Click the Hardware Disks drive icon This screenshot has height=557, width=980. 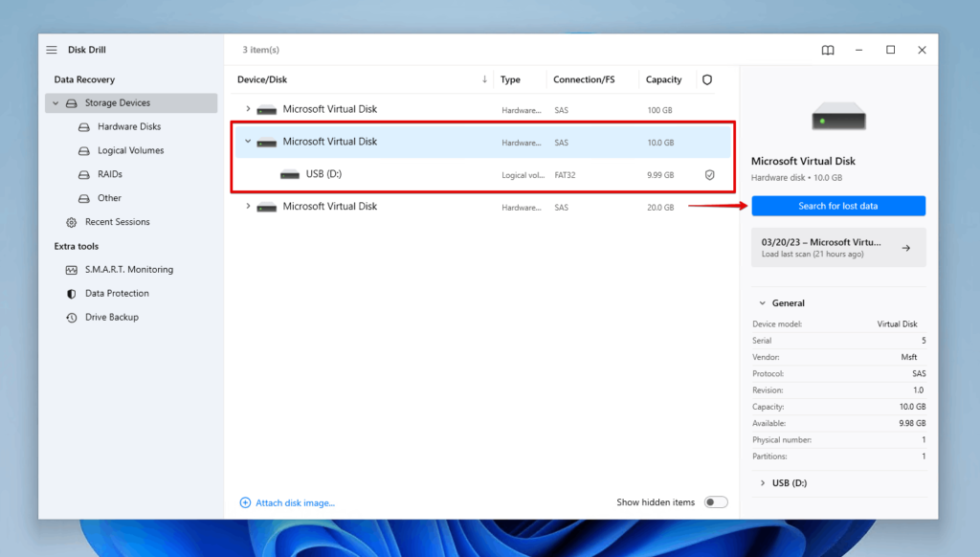click(x=84, y=125)
